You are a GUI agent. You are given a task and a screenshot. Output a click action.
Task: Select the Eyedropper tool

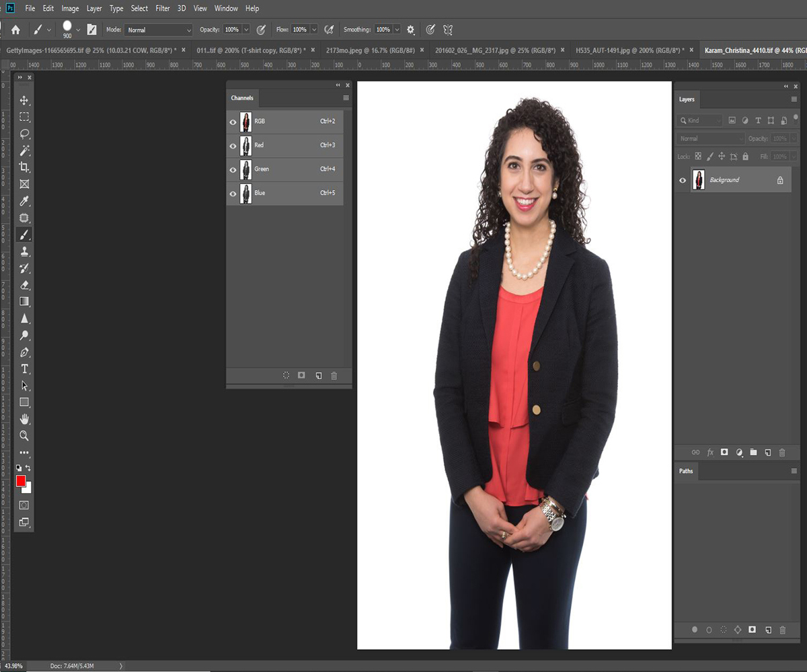pyautogui.click(x=24, y=201)
